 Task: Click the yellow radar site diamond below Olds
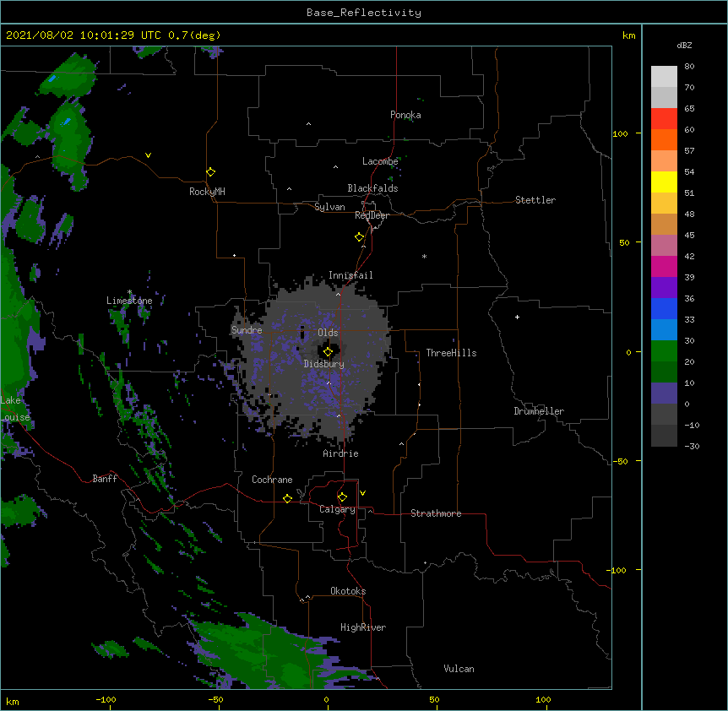click(x=329, y=352)
